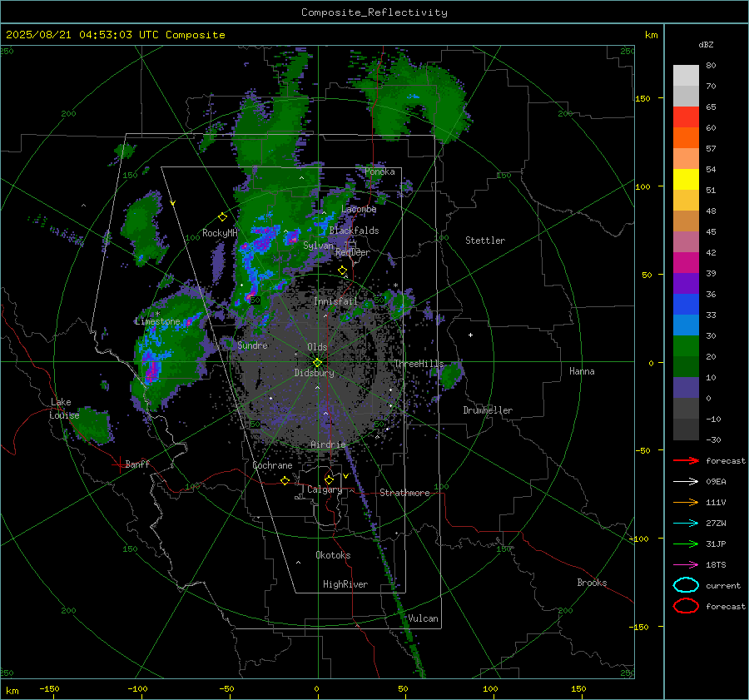
Task: Click the Sylvan label on map
Action: click(318, 246)
